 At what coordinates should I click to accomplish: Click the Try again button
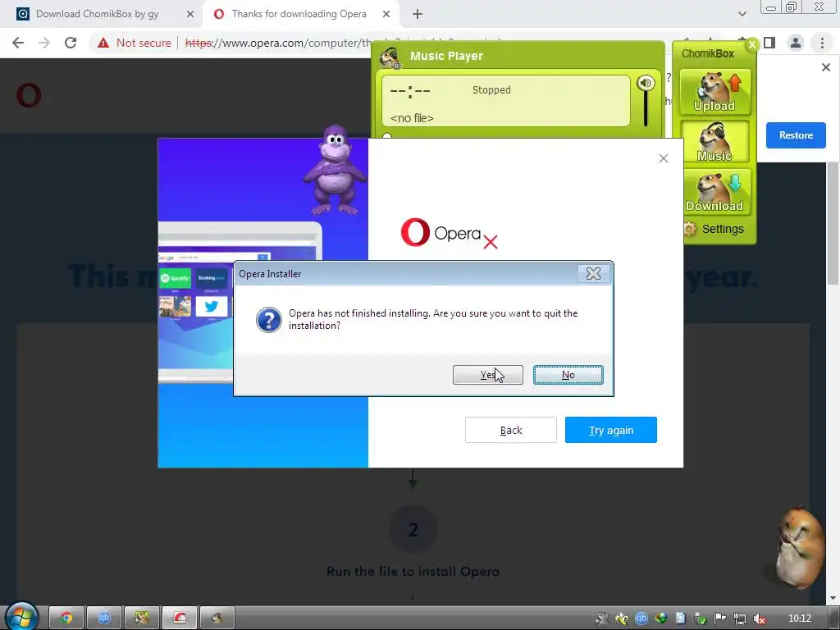(x=610, y=430)
